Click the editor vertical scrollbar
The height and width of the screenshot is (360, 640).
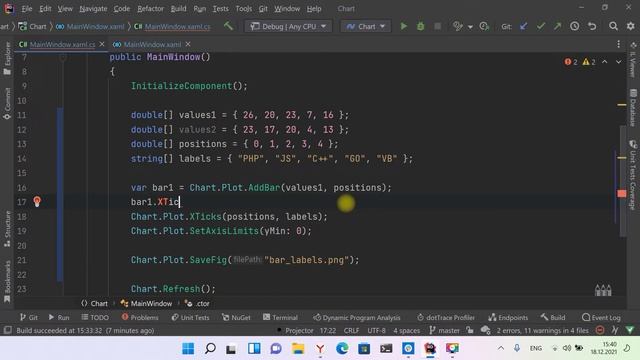(622, 181)
